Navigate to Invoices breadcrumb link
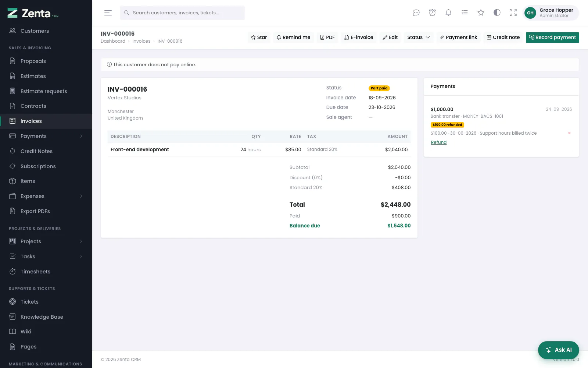This screenshot has width=588, height=368. (141, 41)
